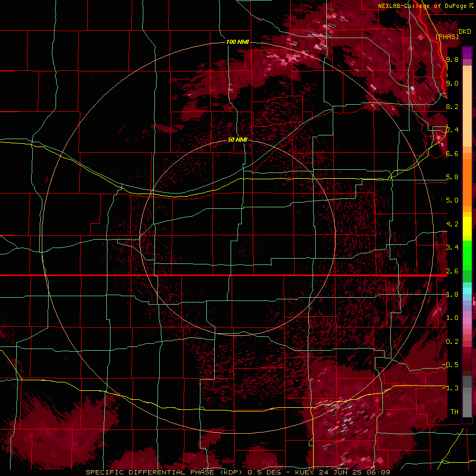Click the 9.0 value on the color scale
The image size is (476, 476).
(x=452, y=83)
